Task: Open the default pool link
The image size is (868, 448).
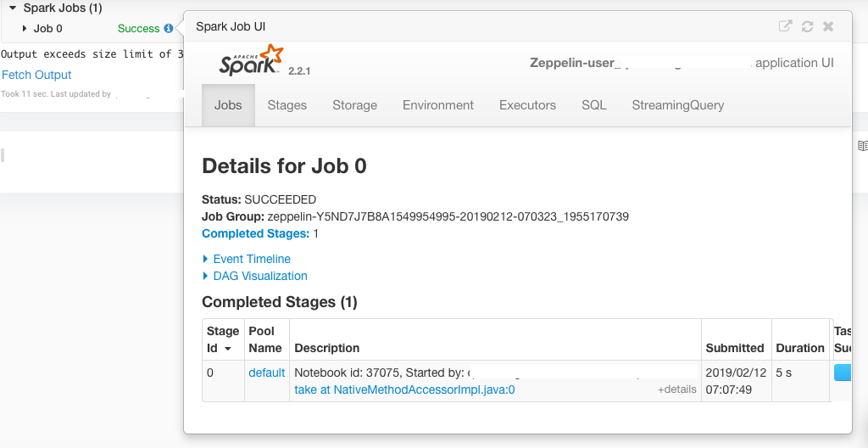Action: (x=266, y=372)
